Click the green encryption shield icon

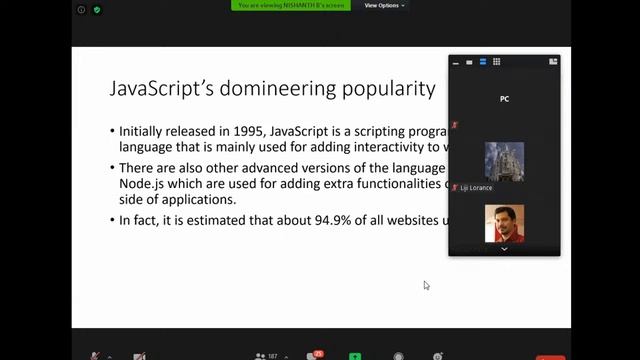click(97, 10)
